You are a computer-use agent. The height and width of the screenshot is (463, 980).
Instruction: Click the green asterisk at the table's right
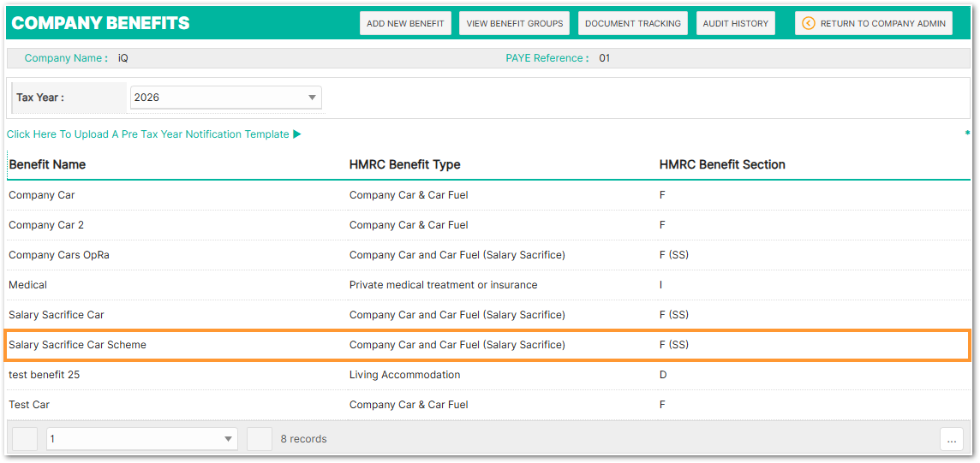967,134
